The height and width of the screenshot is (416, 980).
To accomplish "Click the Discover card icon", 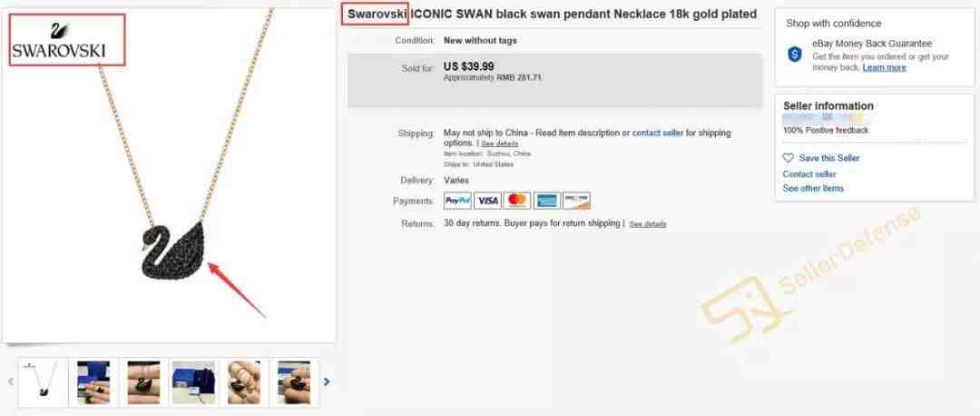I will 576,201.
